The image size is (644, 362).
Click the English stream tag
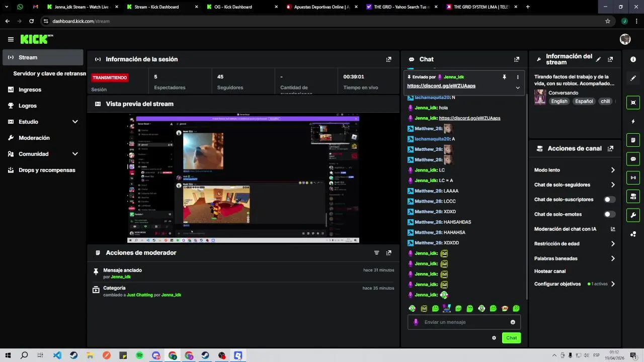point(559,102)
